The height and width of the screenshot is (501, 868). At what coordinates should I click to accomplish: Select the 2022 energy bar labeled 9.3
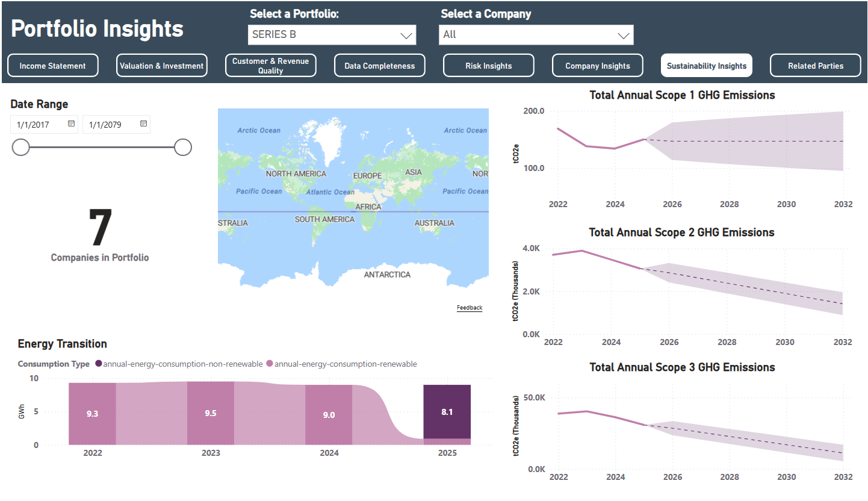(x=92, y=414)
